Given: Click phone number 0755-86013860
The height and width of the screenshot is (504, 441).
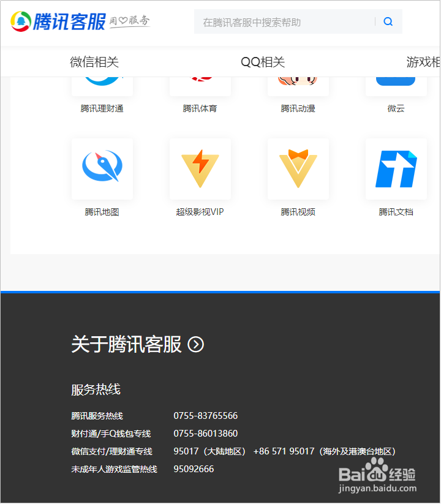Looking at the screenshot, I should click(206, 434).
